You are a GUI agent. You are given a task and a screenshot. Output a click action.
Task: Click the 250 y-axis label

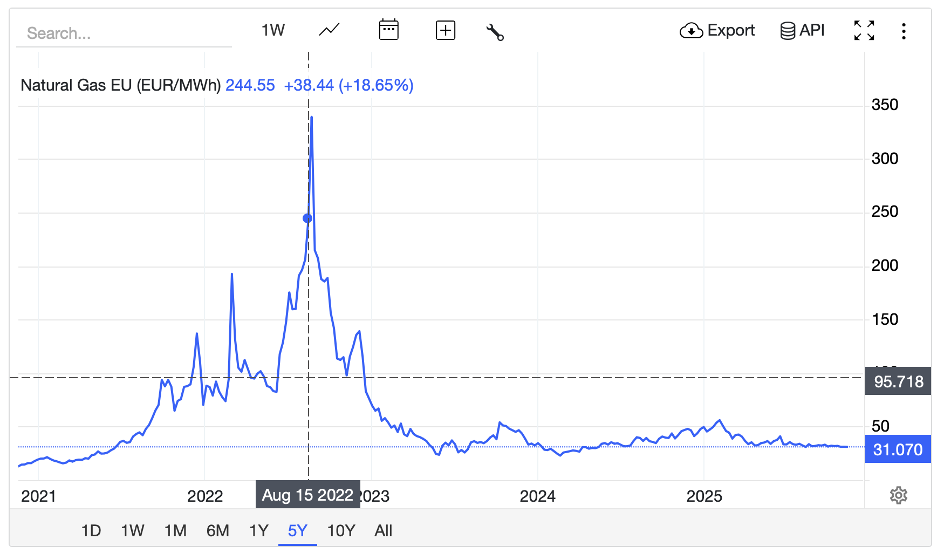pos(885,211)
